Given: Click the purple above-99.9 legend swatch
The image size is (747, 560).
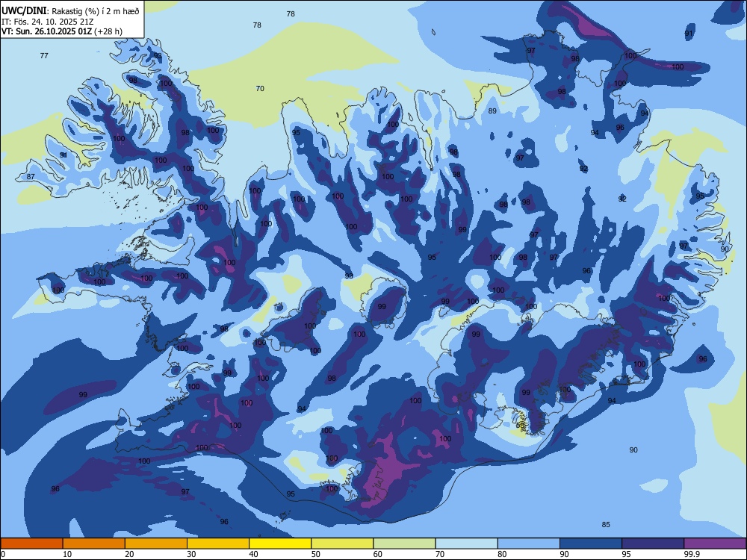Looking at the screenshot, I should (715, 544).
